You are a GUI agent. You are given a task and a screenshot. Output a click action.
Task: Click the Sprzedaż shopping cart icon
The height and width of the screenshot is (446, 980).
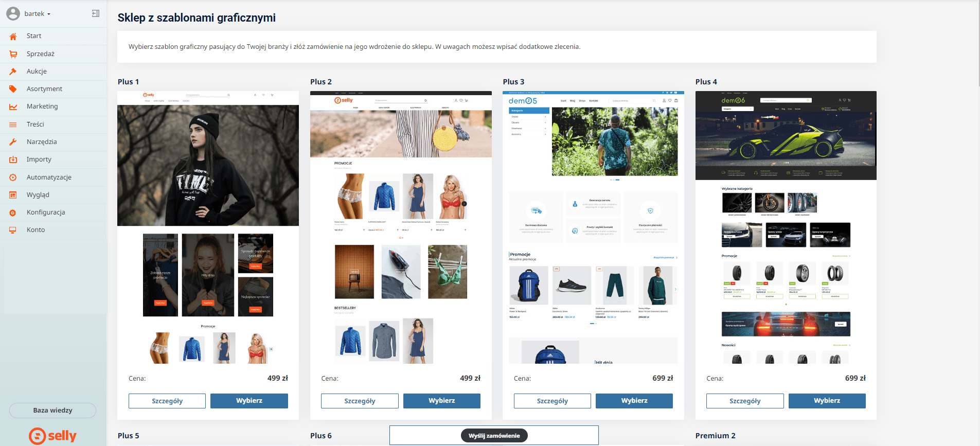pyautogui.click(x=13, y=54)
